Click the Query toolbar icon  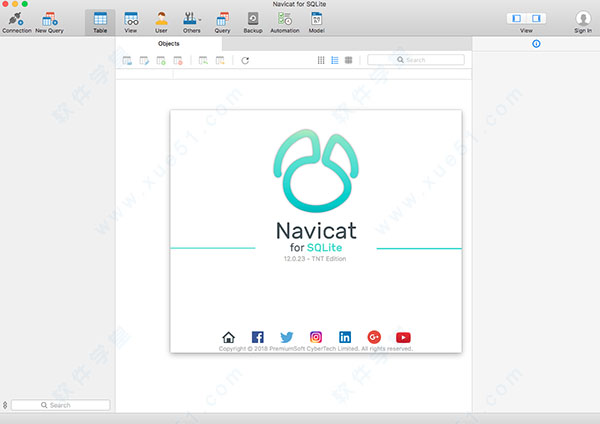click(x=222, y=20)
